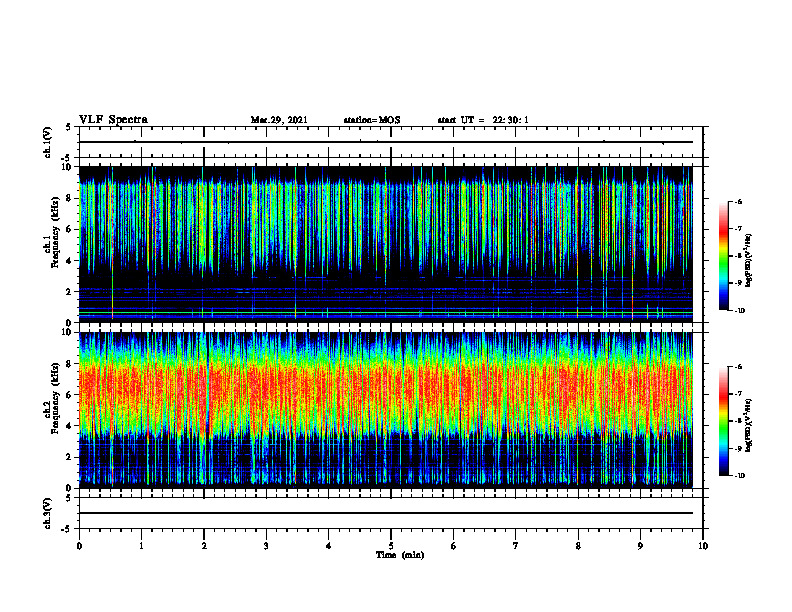Click the "-6" label on ch.2 color scale
The width and height of the screenshot is (792, 612).
[738, 367]
